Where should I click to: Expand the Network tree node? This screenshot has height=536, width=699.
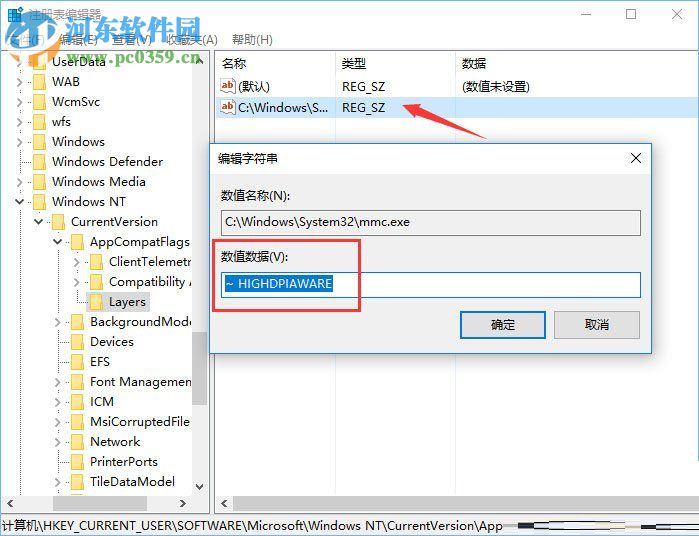[x=58, y=442]
